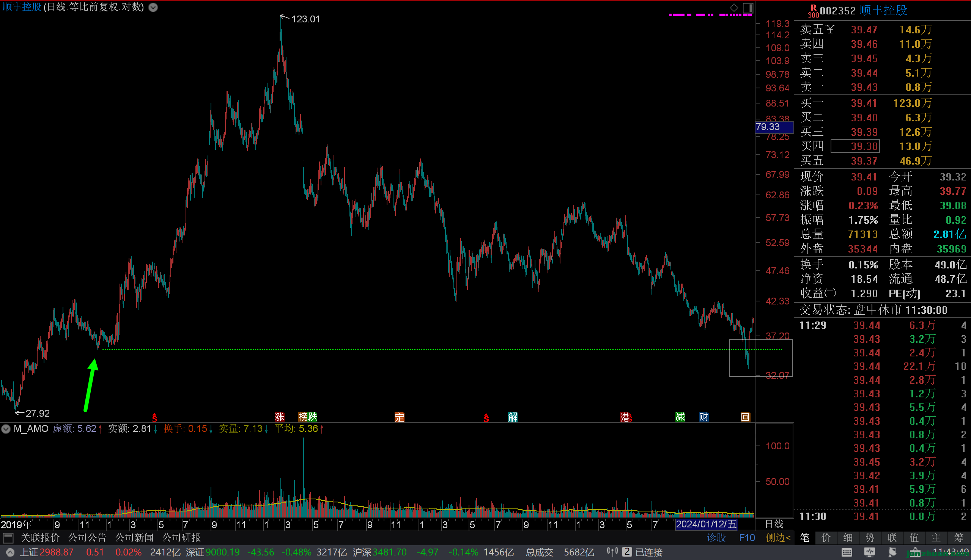Click the 总额 value 2.81亿
This screenshot has width=971, height=560.
[949, 234]
